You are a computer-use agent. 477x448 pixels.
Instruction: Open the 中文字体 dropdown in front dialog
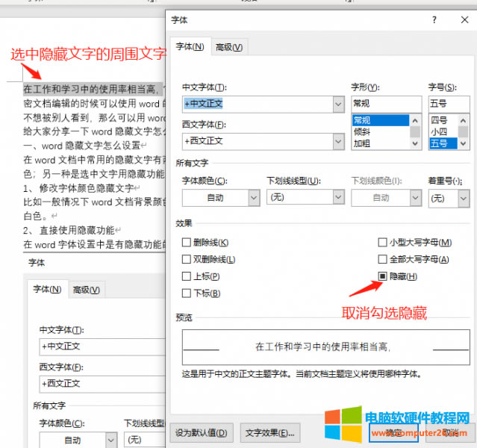point(338,104)
